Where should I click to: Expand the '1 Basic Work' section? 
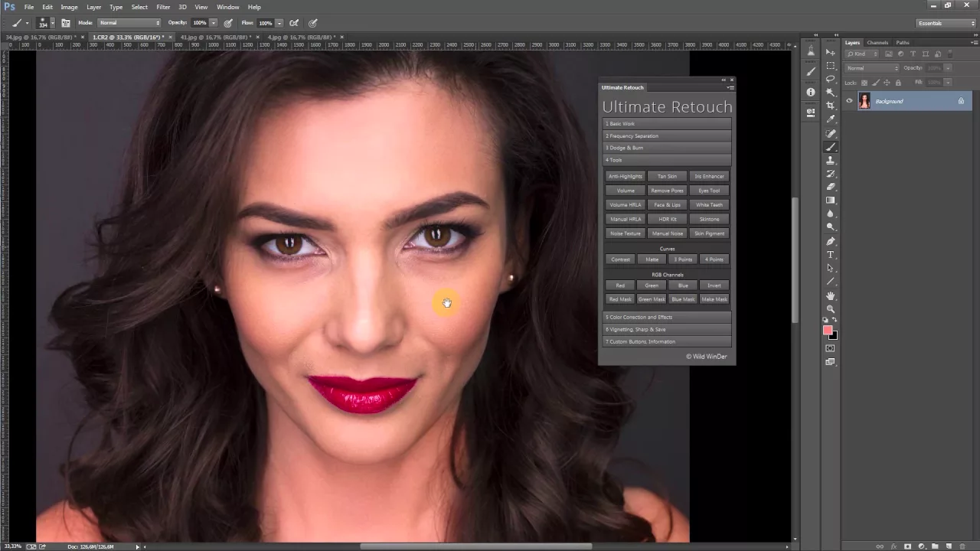(667, 123)
